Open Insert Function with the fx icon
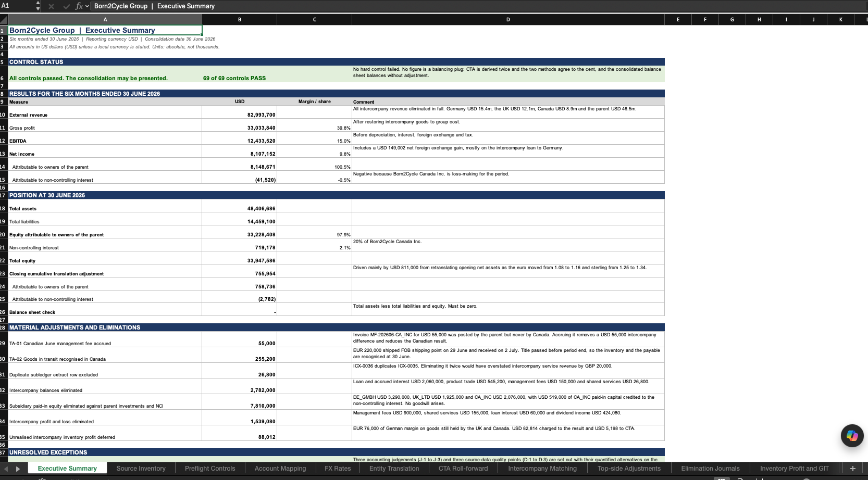Viewport: 868px width, 480px height. [x=79, y=6]
